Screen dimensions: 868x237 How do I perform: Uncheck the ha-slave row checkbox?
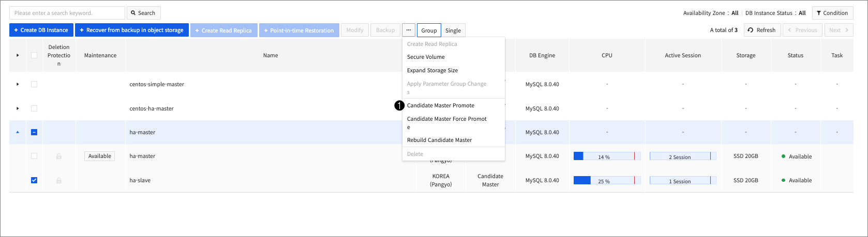click(34, 180)
